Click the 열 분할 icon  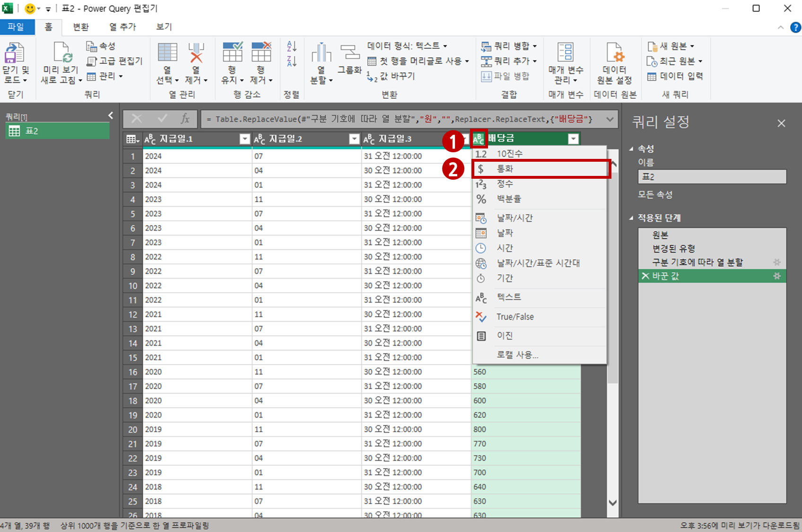321,52
